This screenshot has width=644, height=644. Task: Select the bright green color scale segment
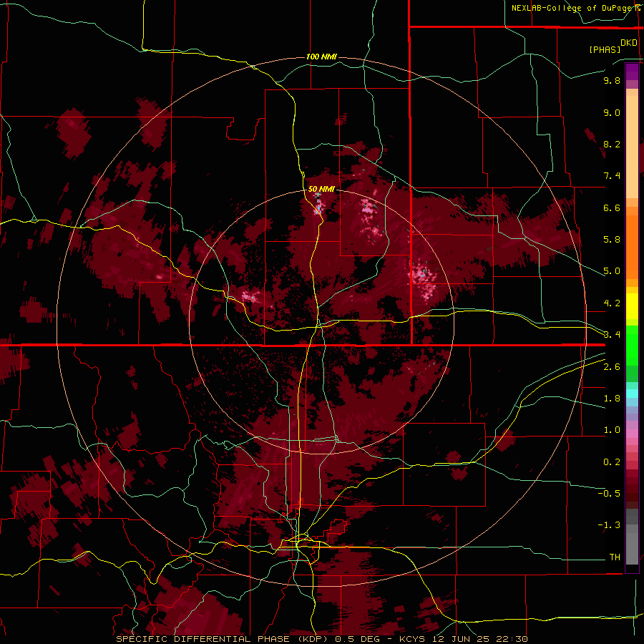(x=632, y=346)
